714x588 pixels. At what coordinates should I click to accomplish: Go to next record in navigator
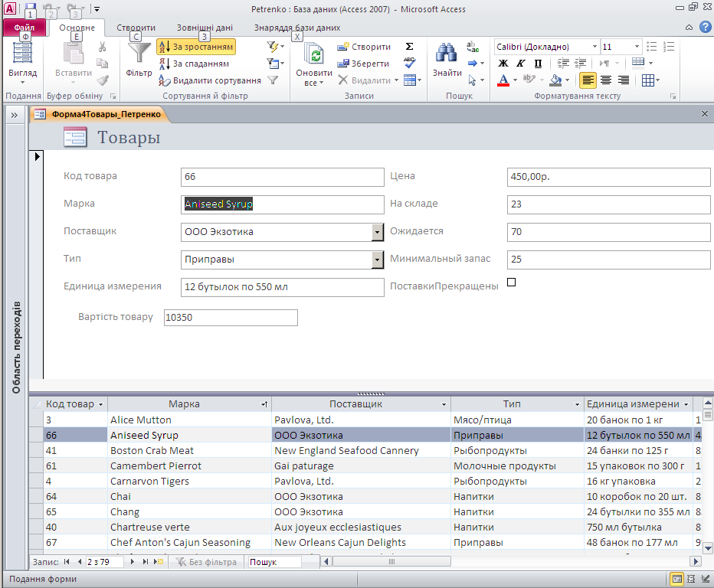pos(133,562)
